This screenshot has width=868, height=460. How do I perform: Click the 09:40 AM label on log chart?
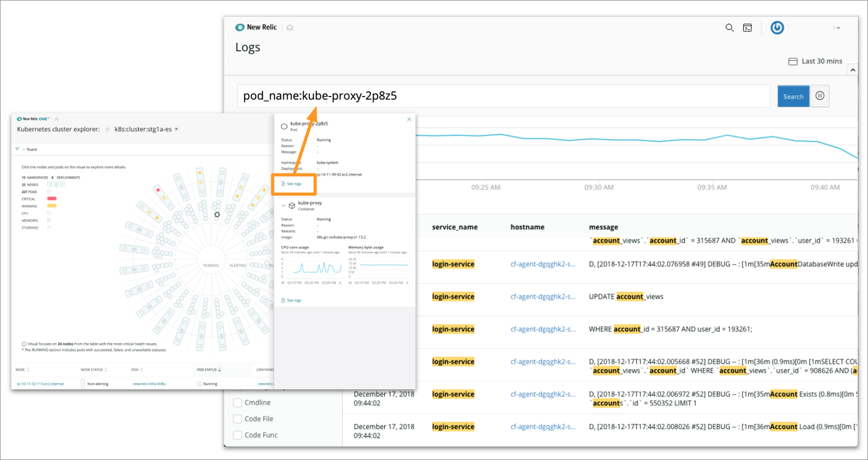click(x=825, y=187)
